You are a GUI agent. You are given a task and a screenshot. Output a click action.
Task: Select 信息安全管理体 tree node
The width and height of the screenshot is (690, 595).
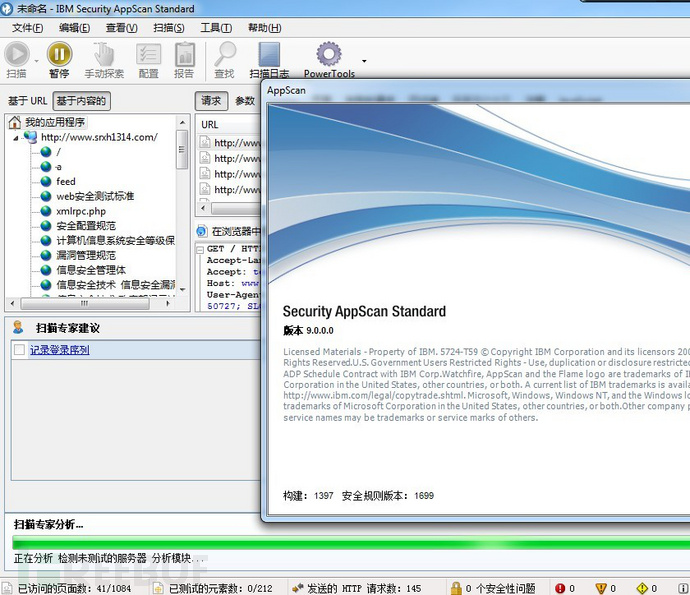(x=91, y=270)
